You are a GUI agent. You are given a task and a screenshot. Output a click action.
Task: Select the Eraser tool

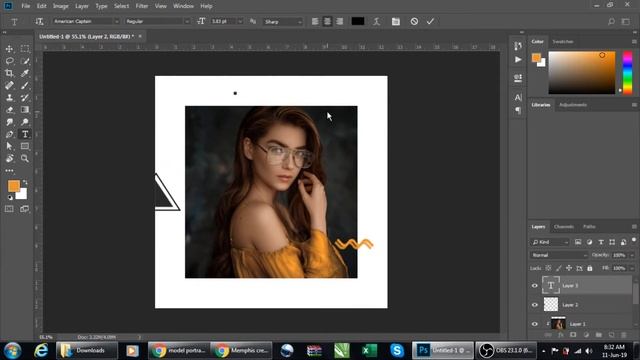point(9,110)
